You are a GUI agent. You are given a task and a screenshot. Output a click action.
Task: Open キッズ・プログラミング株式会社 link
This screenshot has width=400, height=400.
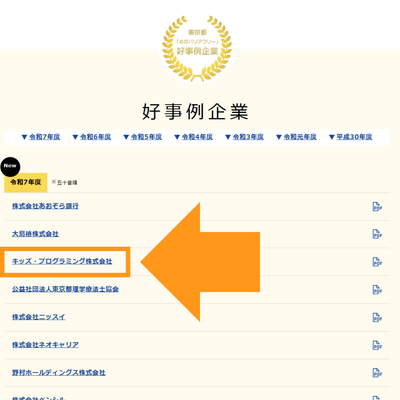[62, 262]
